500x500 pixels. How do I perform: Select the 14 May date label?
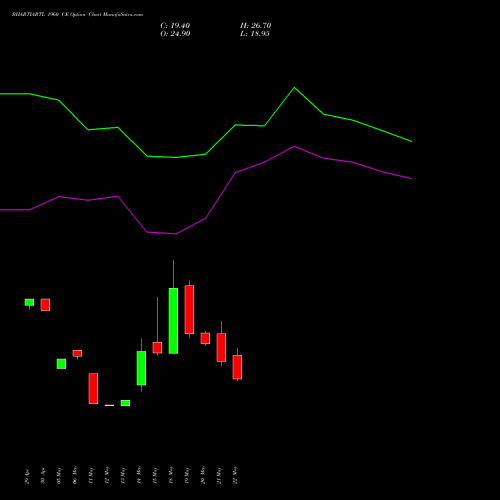tap(139, 475)
